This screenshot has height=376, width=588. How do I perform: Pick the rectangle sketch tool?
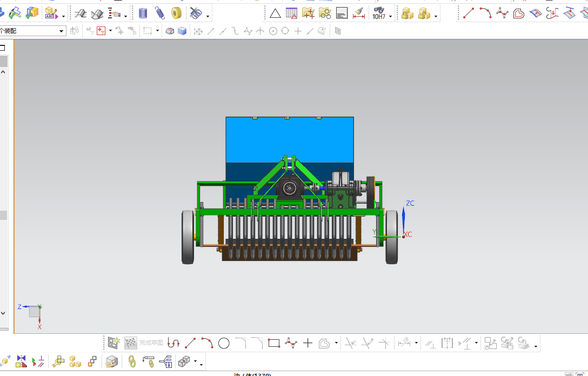[x=274, y=343]
